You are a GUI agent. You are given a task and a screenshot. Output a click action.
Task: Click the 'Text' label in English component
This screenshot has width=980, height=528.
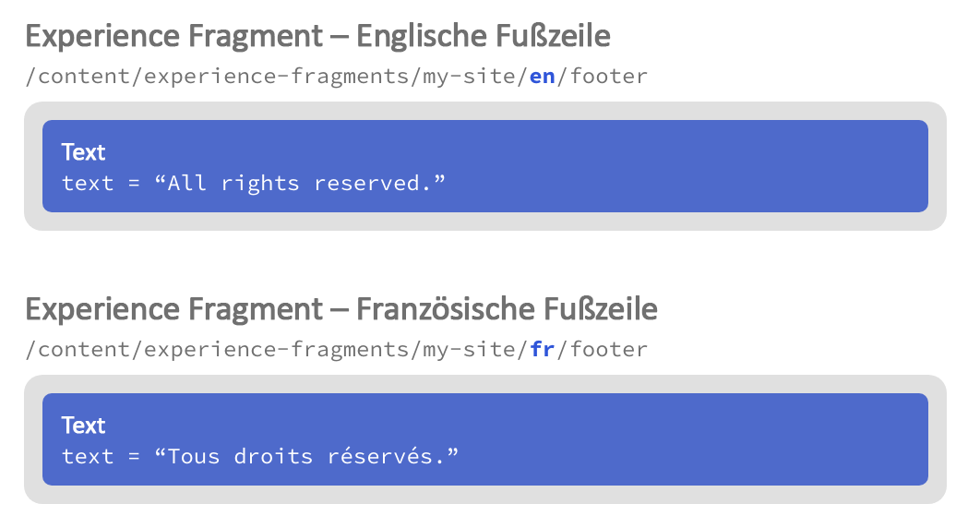point(83,151)
